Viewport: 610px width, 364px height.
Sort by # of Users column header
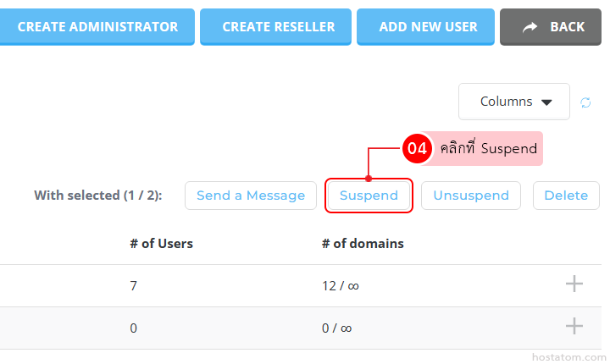[x=161, y=244]
